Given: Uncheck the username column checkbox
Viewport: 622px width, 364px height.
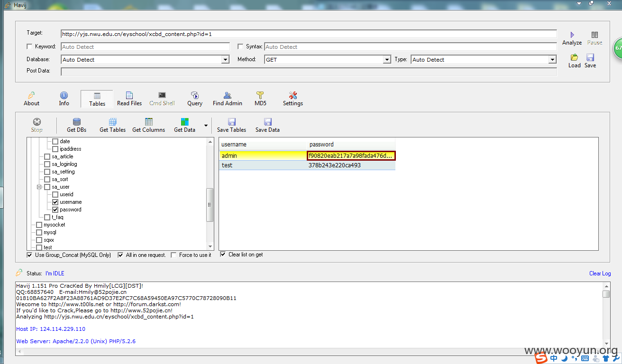Looking at the screenshot, I should click(55, 202).
